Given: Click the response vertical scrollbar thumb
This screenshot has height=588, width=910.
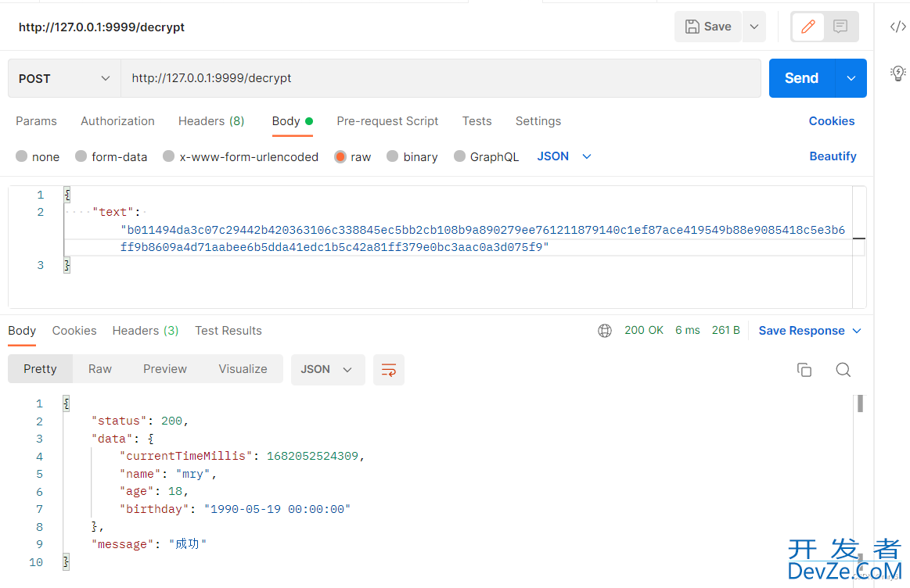Looking at the screenshot, I should point(860,403).
